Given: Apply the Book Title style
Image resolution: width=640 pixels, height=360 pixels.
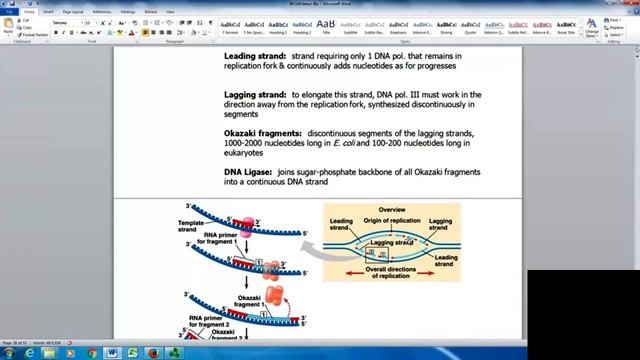Looking at the screenshot, I should click(567, 28).
